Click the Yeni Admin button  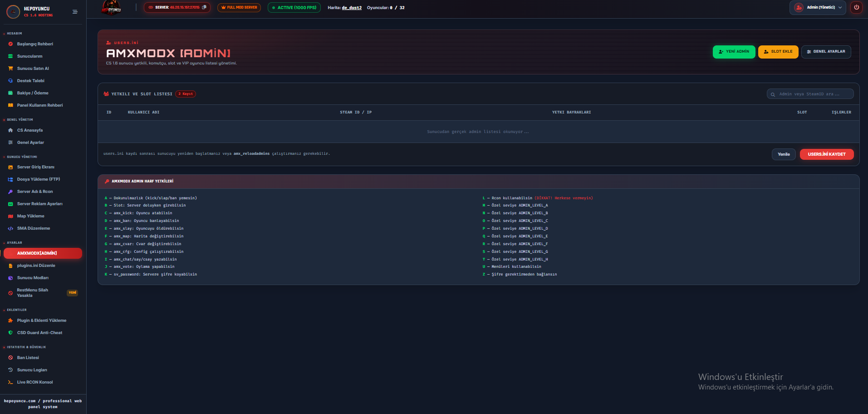(x=734, y=52)
